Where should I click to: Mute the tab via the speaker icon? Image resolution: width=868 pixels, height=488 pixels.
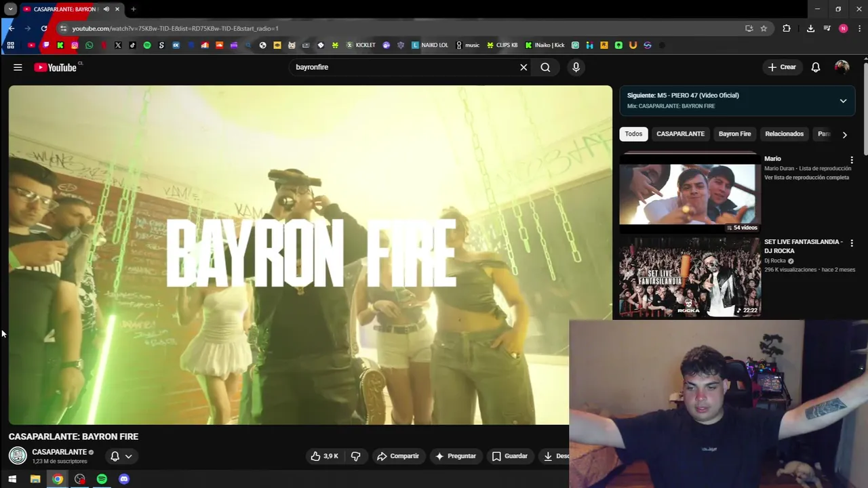pyautogui.click(x=106, y=9)
